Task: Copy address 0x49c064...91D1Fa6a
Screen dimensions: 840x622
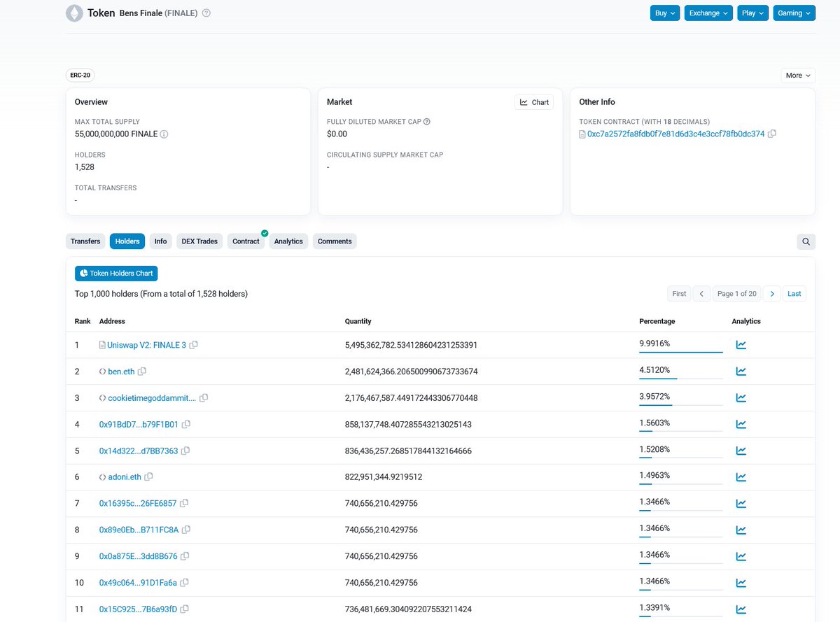Action: tap(185, 583)
